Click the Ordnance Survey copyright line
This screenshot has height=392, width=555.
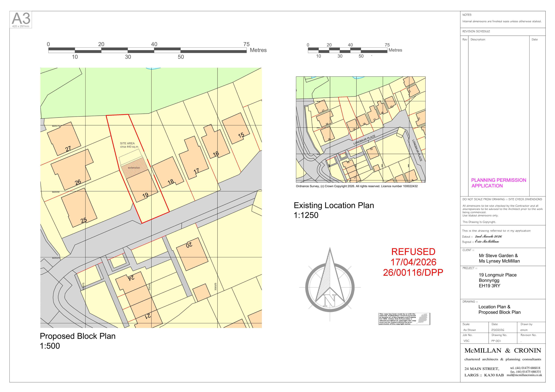[x=356, y=186]
